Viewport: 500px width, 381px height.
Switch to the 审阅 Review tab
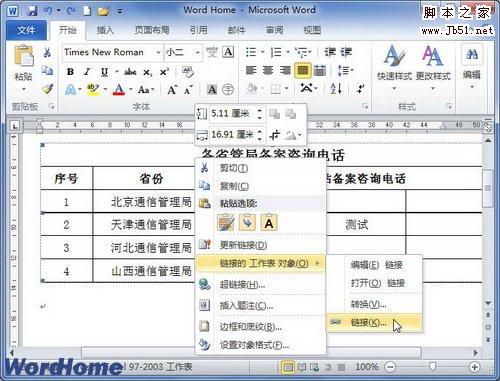274,30
